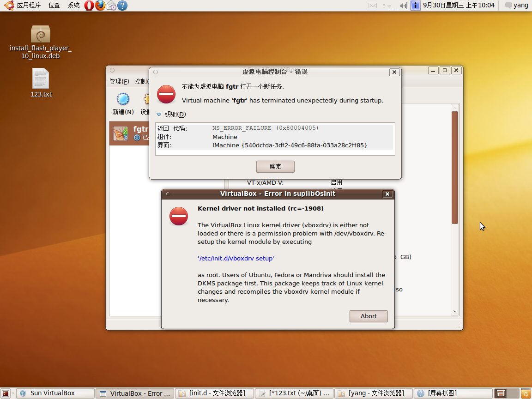Click the red stop icon in 错误 dialog
Screen dimensions: 532x399
pyautogui.click(x=166, y=94)
